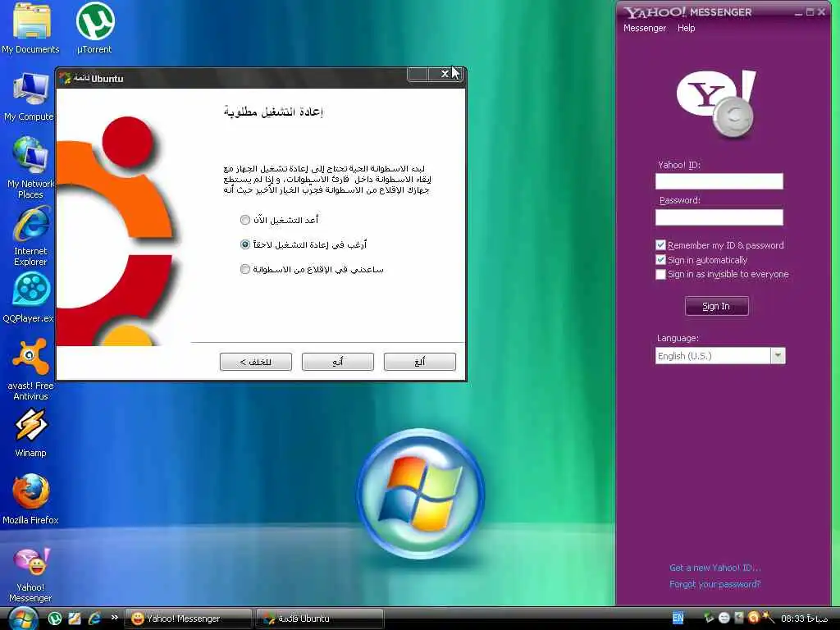Click the Yahoo! Messenger logo image
This screenshot has height=630, width=840.
[716, 103]
